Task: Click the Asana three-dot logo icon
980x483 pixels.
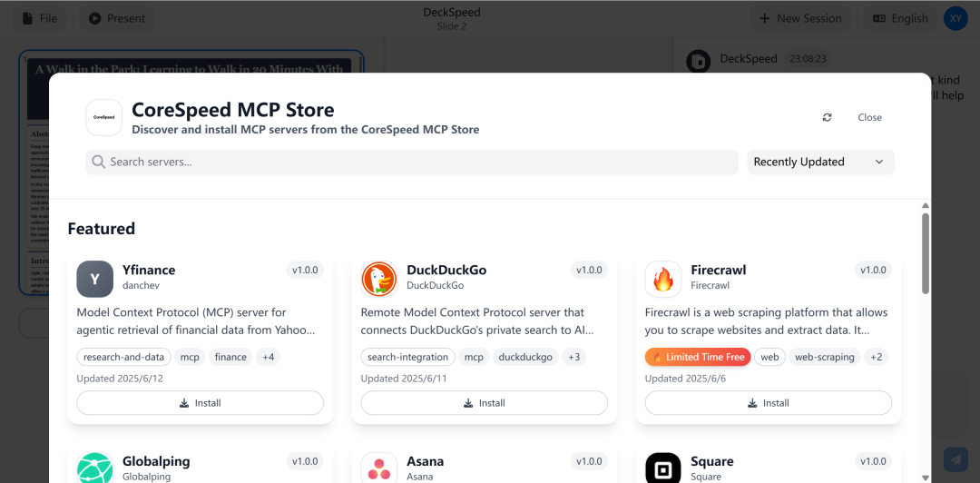Action: pos(378,468)
